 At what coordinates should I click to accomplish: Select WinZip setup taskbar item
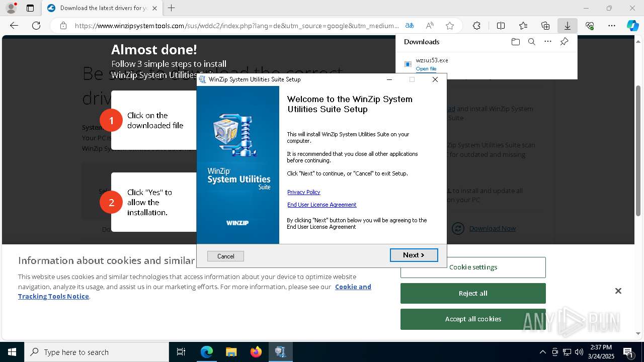pyautogui.click(x=280, y=352)
